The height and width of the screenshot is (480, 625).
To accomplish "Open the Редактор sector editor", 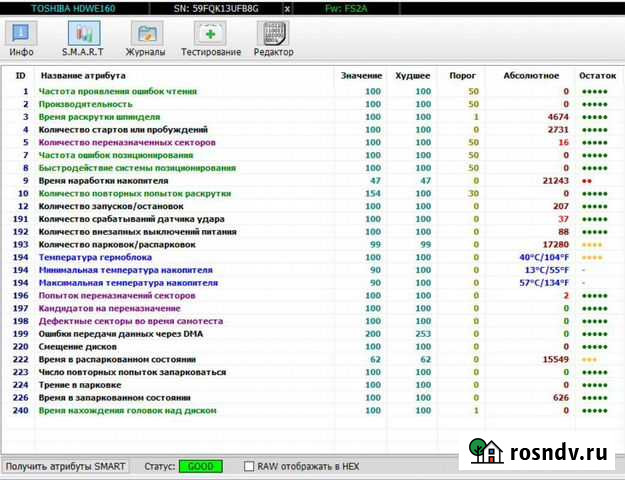I will tap(273, 40).
